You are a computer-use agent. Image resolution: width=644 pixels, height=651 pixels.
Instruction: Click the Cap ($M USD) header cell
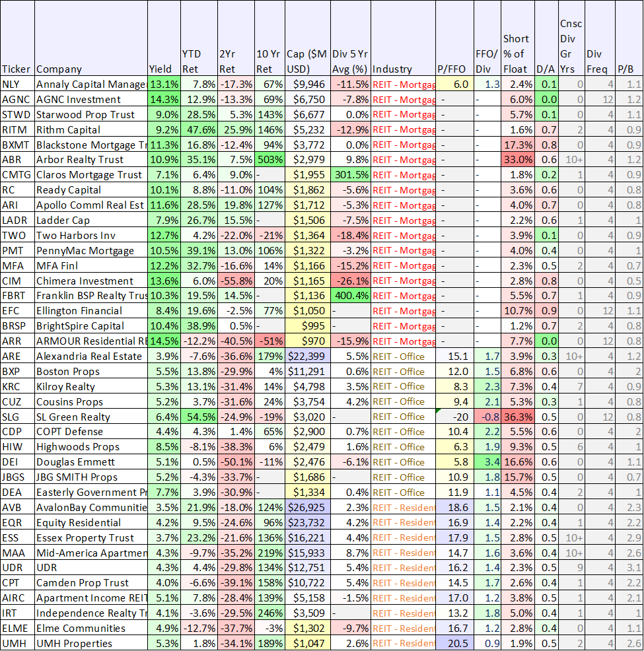click(x=308, y=38)
